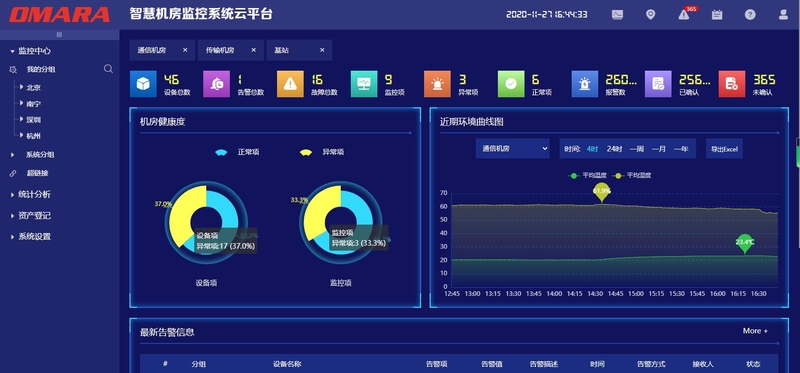Viewport: 800px width, 373px height.
Task: Expand the 北京 tree node
Action: (x=22, y=87)
